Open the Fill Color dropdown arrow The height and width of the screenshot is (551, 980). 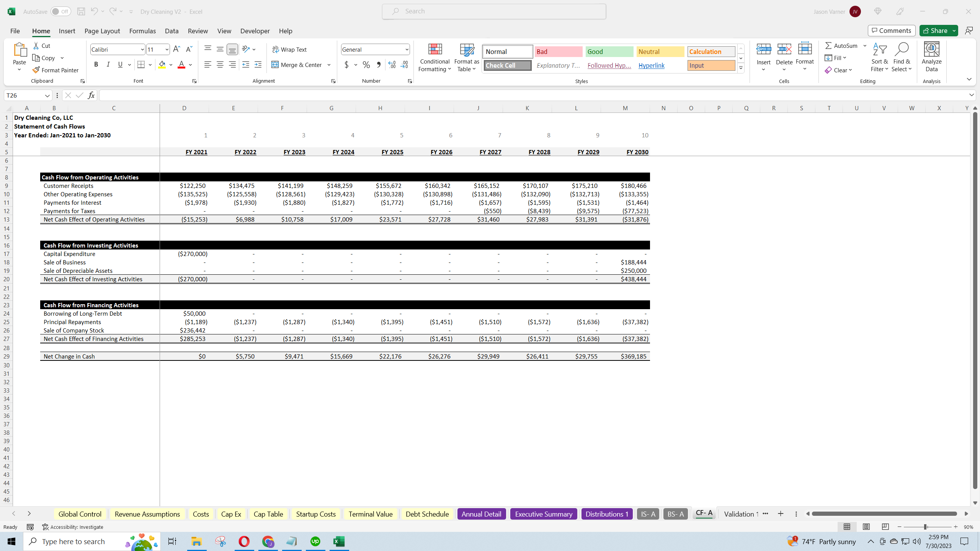[x=171, y=65]
